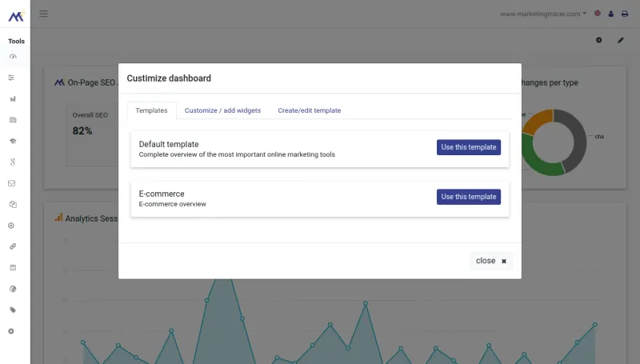Image resolution: width=640 pixels, height=364 pixels.
Task: Use the E-commerce template
Action: [x=469, y=197]
